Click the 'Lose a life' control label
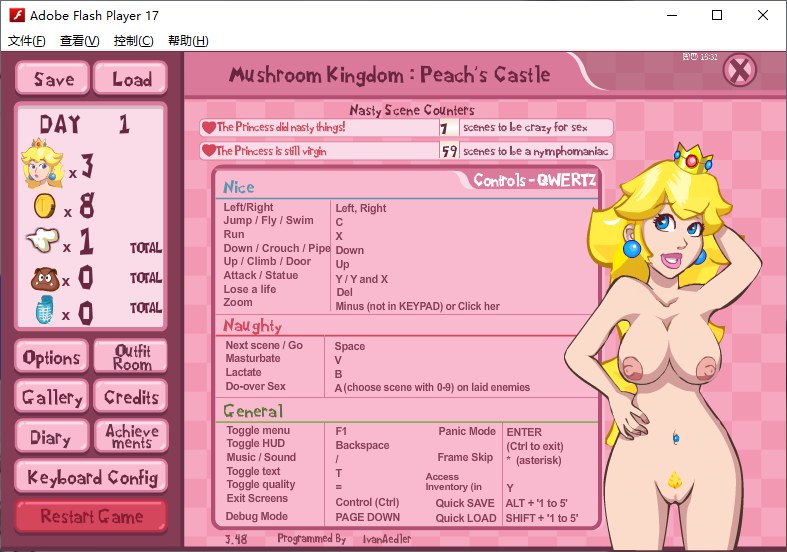Image resolution: width=787 pixels, height=552 pixels. [x=249, y=289]
